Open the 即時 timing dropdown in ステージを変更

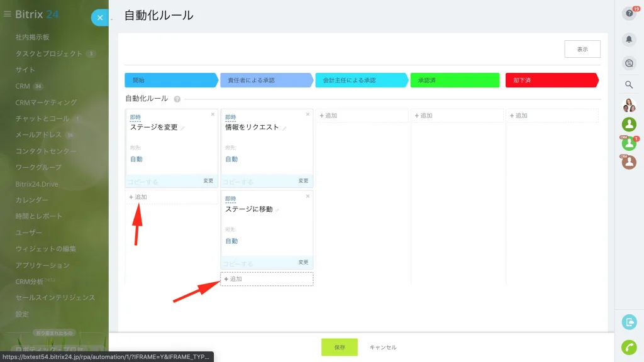135,118
